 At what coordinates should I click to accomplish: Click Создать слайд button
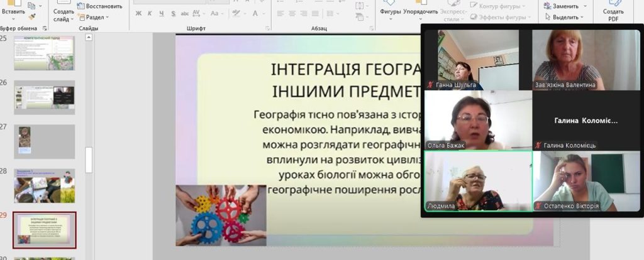click(64, 13)
